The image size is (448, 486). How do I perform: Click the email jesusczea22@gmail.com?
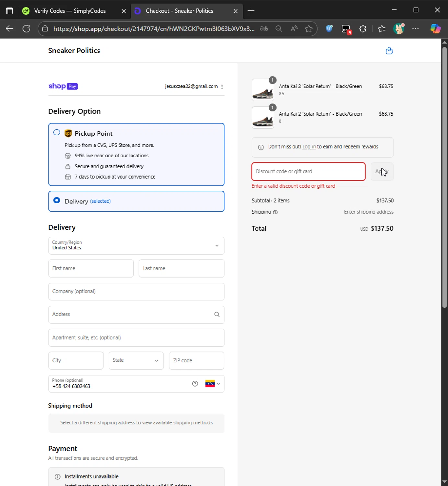[x=191, y=86]
